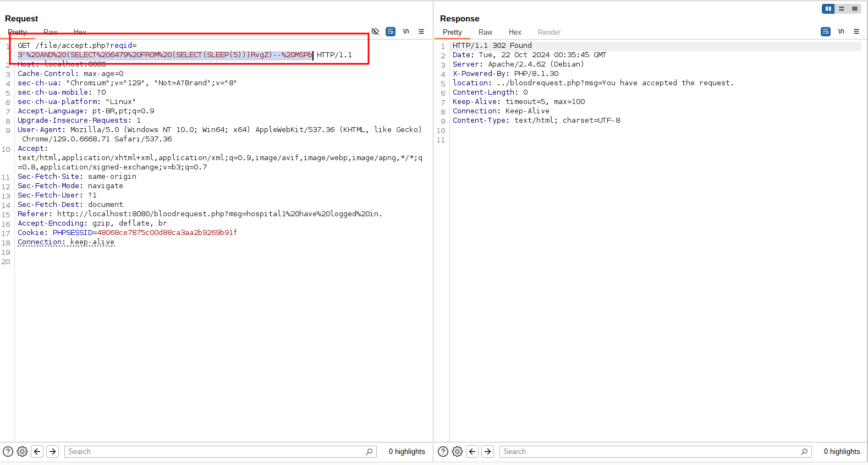The width and height of the screenshot is (868, 465).
Task: Click the Date header in the response
Action: tap(529, 55)
